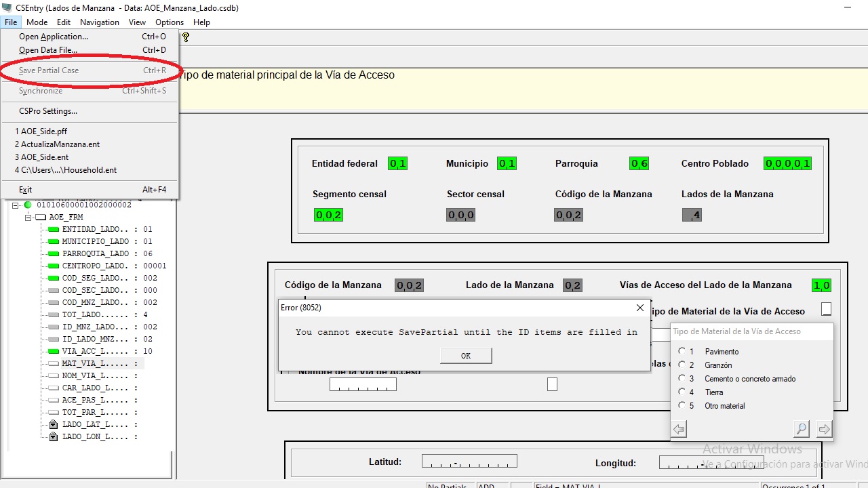Open the Help menu
868x492 pixels.
[201, 22]
